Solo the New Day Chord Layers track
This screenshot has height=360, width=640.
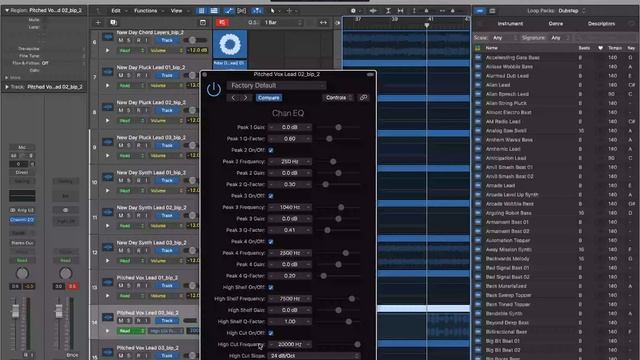[x=129, y=40]
